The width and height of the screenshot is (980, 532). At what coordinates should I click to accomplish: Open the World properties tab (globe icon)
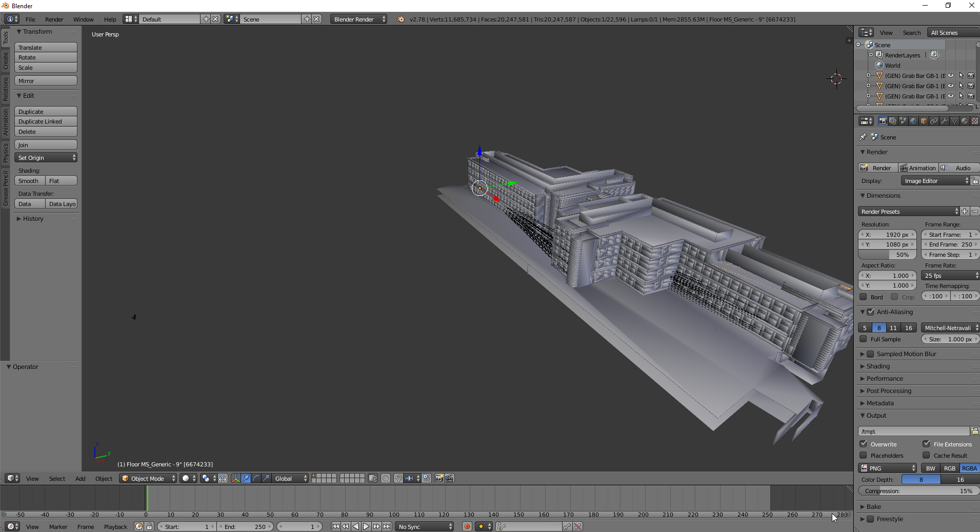coord(913,121)
